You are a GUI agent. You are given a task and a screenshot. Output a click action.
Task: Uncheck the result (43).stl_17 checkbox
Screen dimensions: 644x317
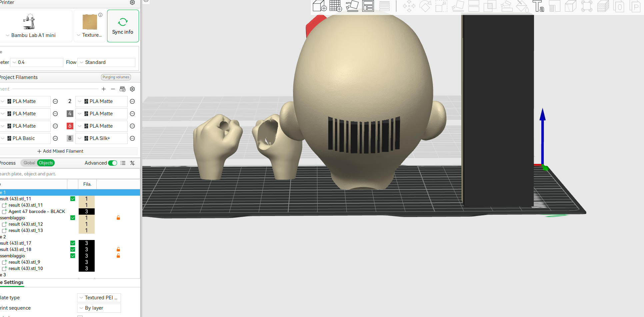(73, 243)
